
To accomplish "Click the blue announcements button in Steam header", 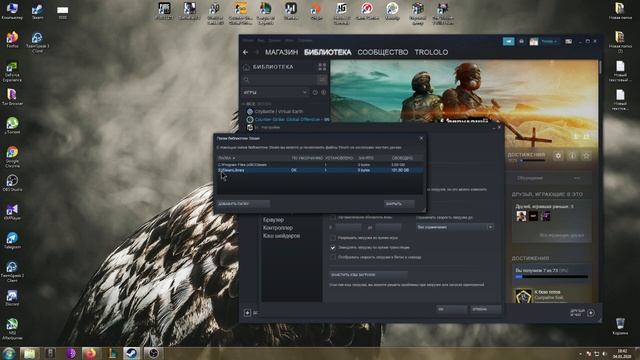I will [509, 41].
